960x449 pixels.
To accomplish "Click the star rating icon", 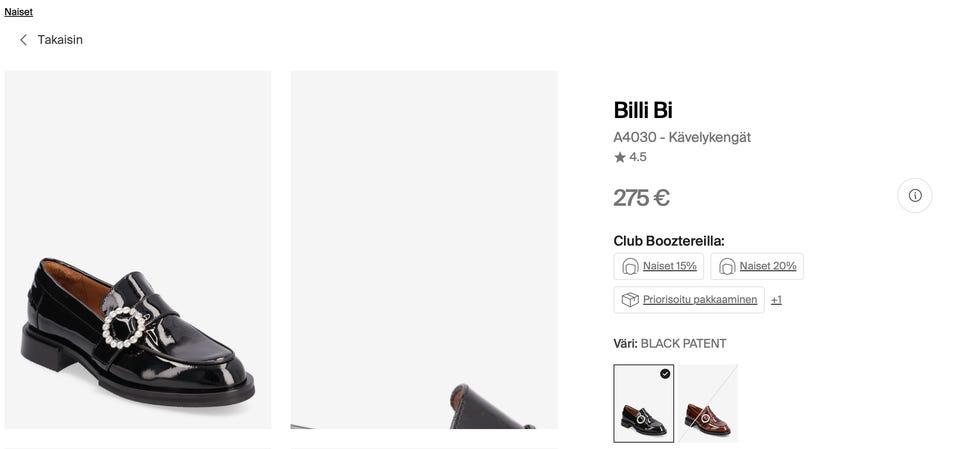I will (x=620, y=157).
